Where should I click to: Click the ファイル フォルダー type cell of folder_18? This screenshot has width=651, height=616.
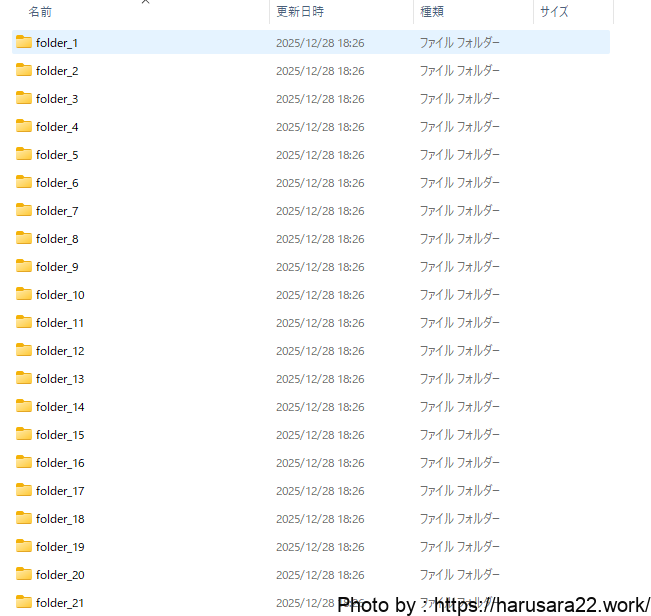[x=459, y=519]
